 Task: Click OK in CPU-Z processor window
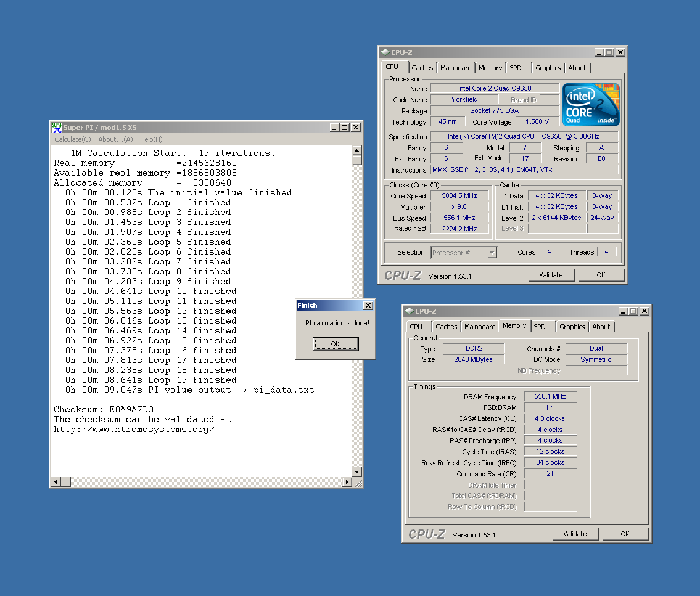click(x=601, y=275)
